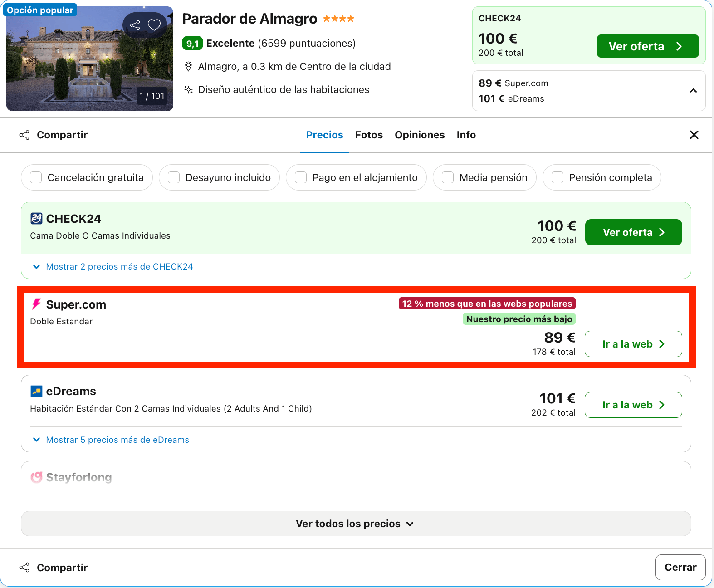Screen dimensions: 714x588
Task: Click the 12 % menos que en las webs populares badge
Action: tap(487, 304)
